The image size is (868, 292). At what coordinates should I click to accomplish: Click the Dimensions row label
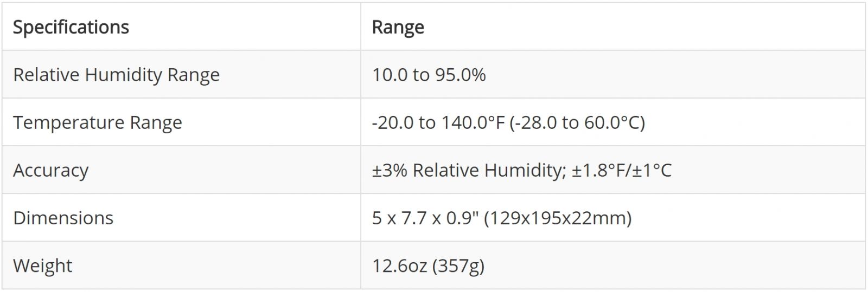pos(63,218)
